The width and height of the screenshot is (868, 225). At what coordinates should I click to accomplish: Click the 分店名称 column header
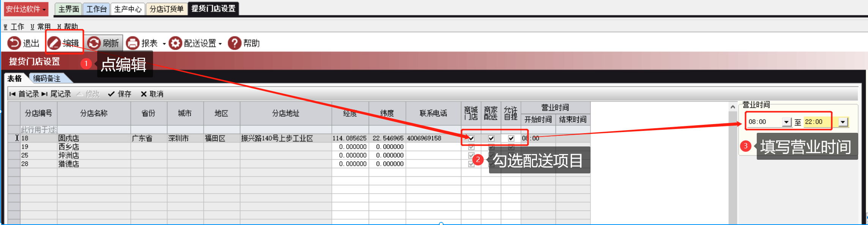tap(94, 113)
